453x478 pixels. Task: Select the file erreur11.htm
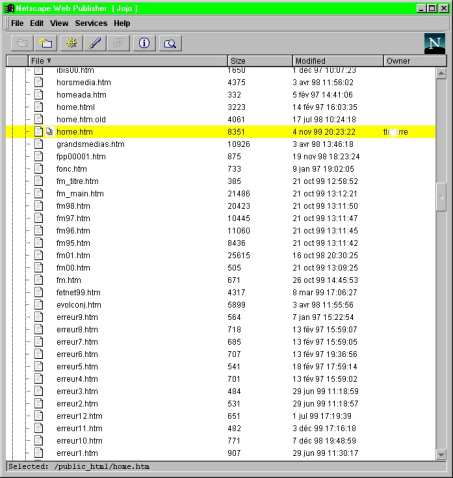(x=79, y=428)
